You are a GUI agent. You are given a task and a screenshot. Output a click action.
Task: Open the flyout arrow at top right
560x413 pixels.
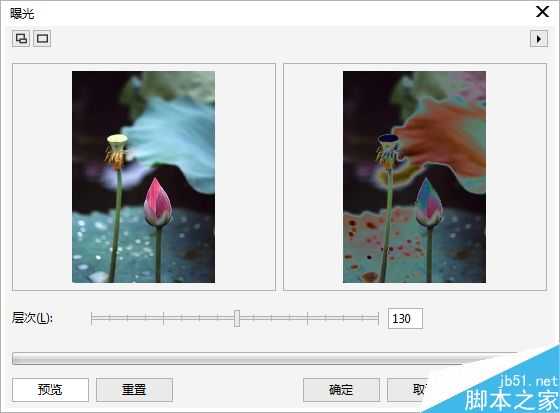pyautogui.click(x=539, y=39)
